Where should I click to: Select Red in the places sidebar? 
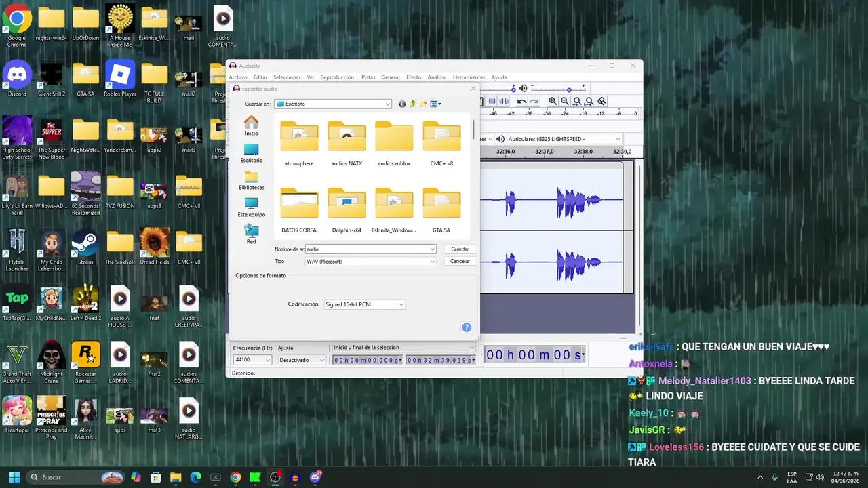(x=252, y=235)
